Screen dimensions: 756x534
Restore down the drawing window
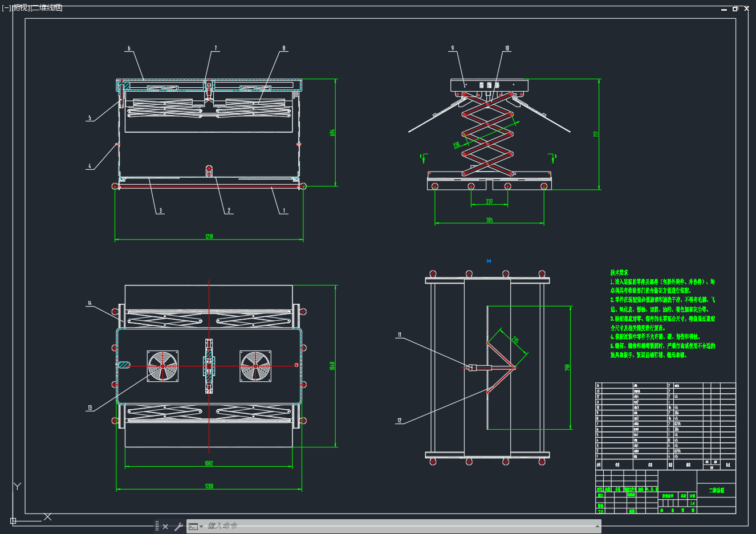[735, 9]
